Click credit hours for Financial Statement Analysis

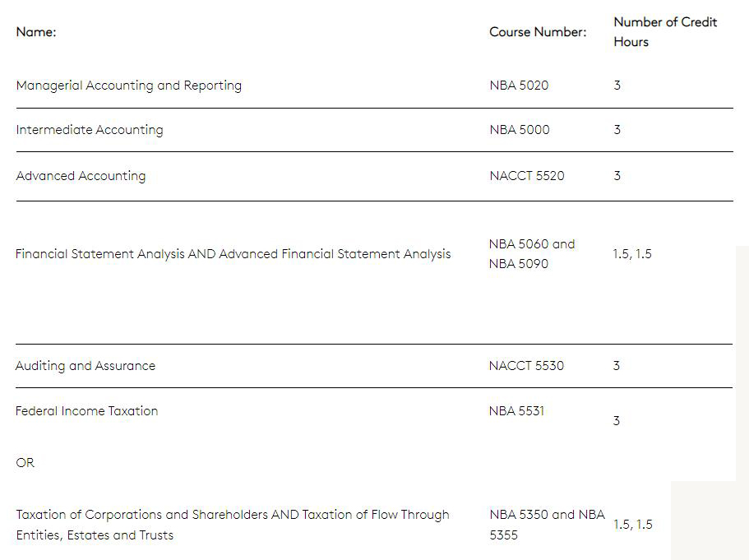pyautogui.click(x=631, y=254)
